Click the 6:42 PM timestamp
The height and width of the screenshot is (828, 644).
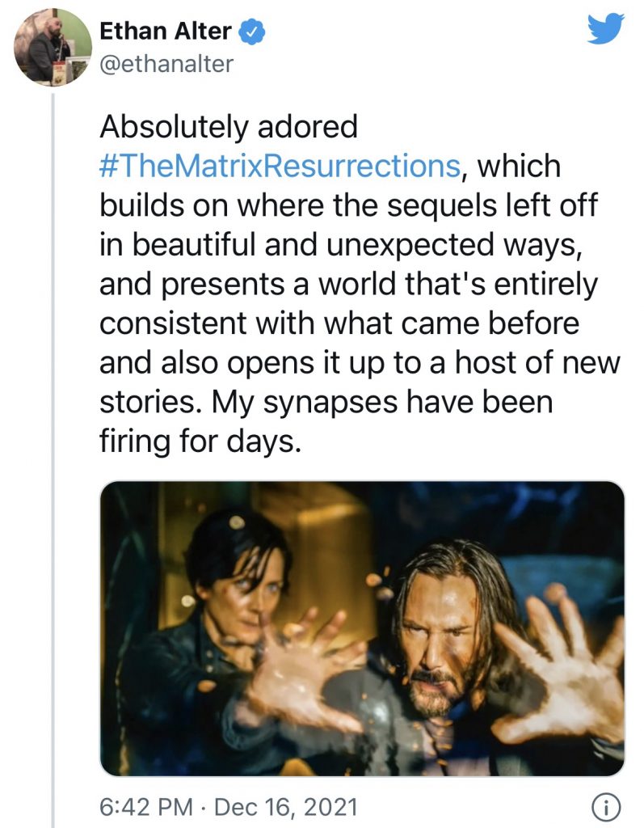click(145, 807)
